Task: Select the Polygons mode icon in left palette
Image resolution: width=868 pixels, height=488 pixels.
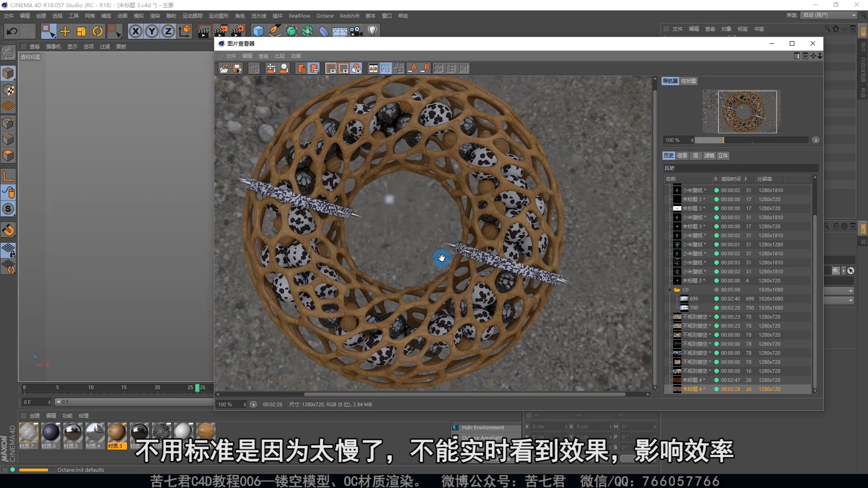Action: pyautogui.click(x=8, y=155)
